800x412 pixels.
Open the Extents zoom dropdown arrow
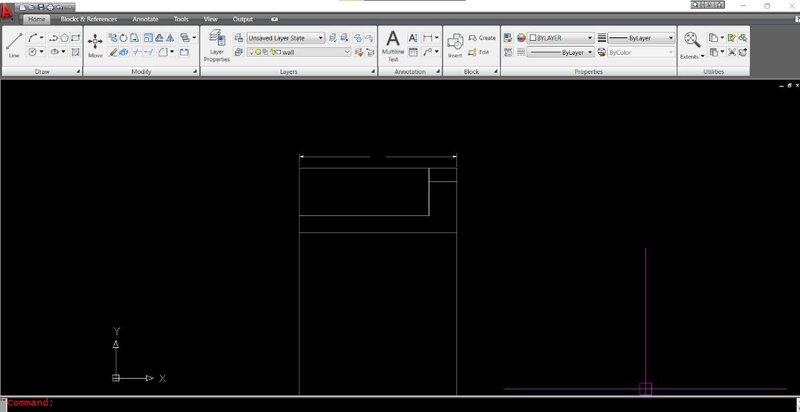pos(703,56)
